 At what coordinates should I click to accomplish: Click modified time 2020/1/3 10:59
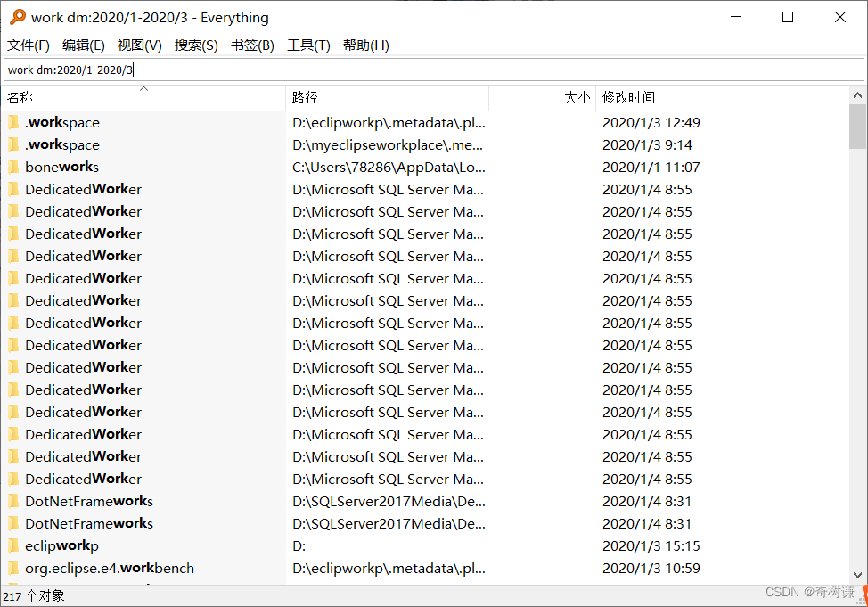(x=651, y=569)
